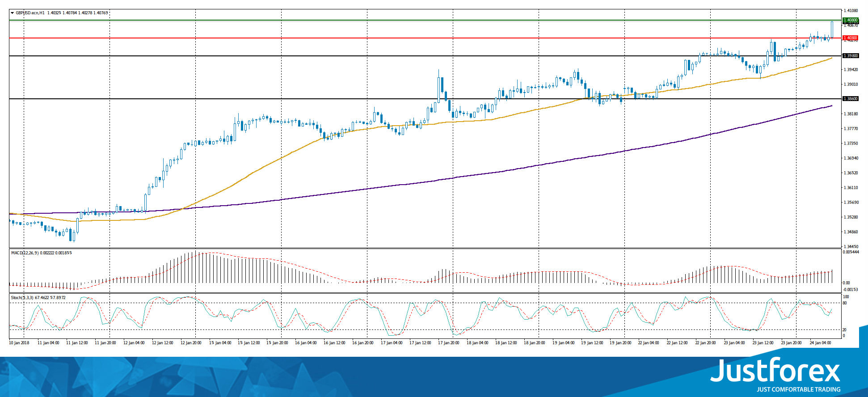
Task: Click the 1.36940 price axis value
Action: (x=851, y=158)
